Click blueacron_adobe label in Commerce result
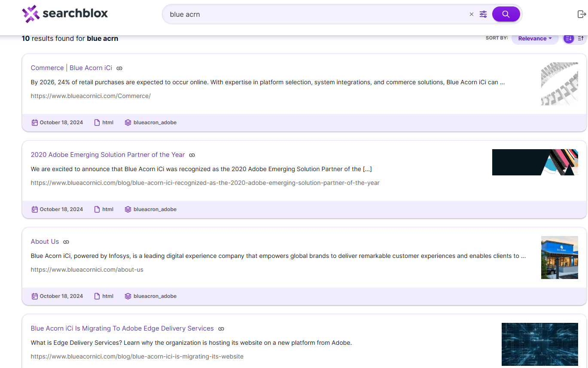This screenshot has height=368, width=588. 155,123
